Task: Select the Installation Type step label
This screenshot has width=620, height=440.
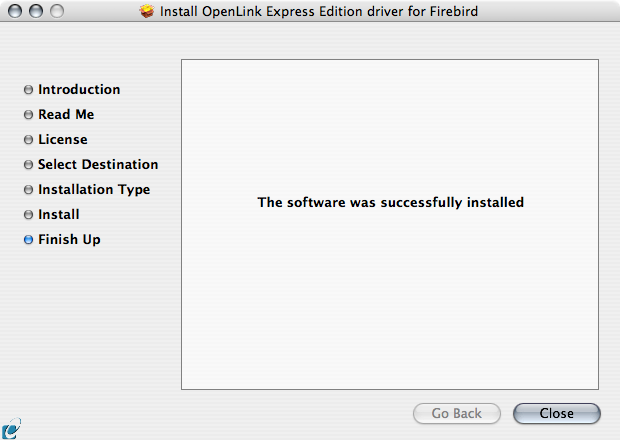Action: coord(94,190)
